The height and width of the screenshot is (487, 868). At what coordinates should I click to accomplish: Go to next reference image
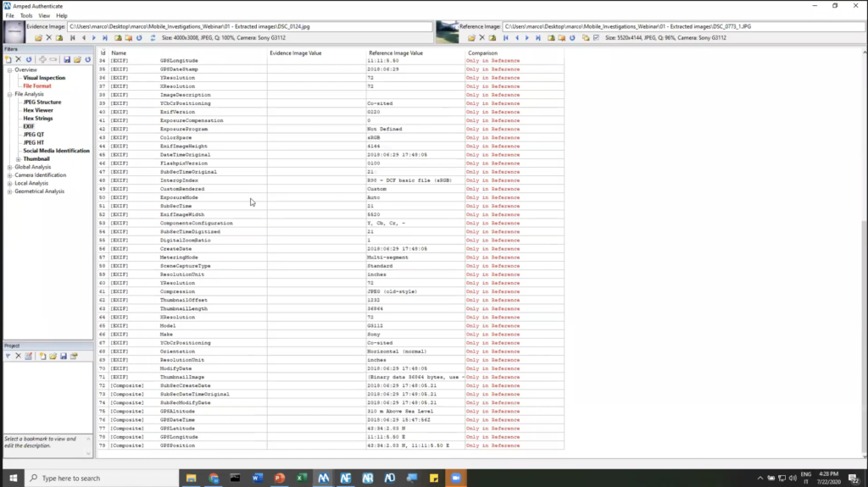(527, 37)
